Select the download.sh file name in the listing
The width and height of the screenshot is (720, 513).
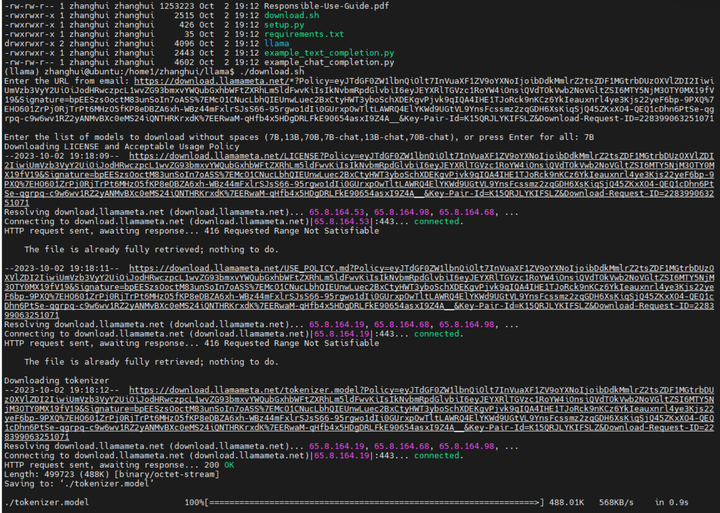tap(292, 15)
